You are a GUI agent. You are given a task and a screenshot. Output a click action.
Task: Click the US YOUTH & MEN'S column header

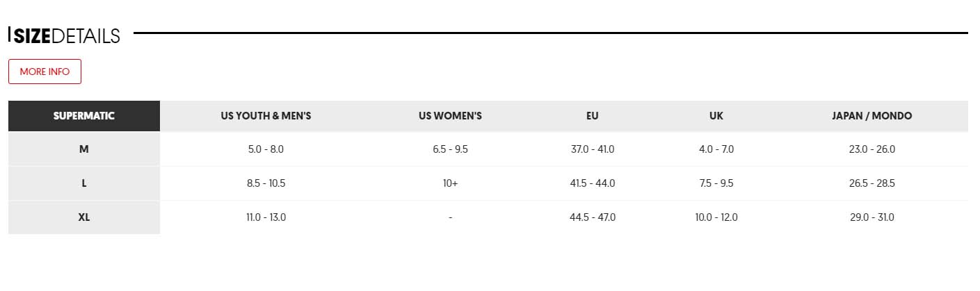click(266, 116)
